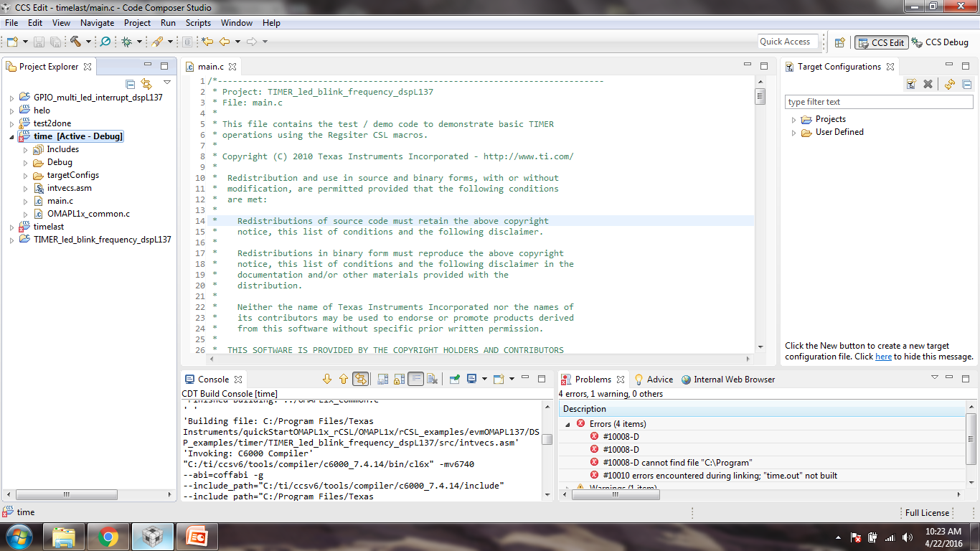Viewport: 980px width, 551px height.
Task: Switch to the Internal Web Browser tab
Action: click(x=728, y=379)
